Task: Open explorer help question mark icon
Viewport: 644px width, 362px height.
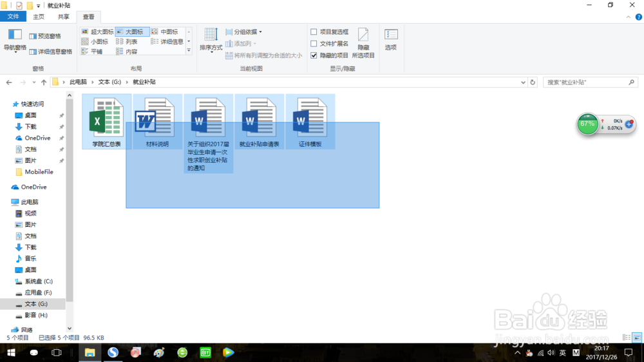Action: [639, 17]
